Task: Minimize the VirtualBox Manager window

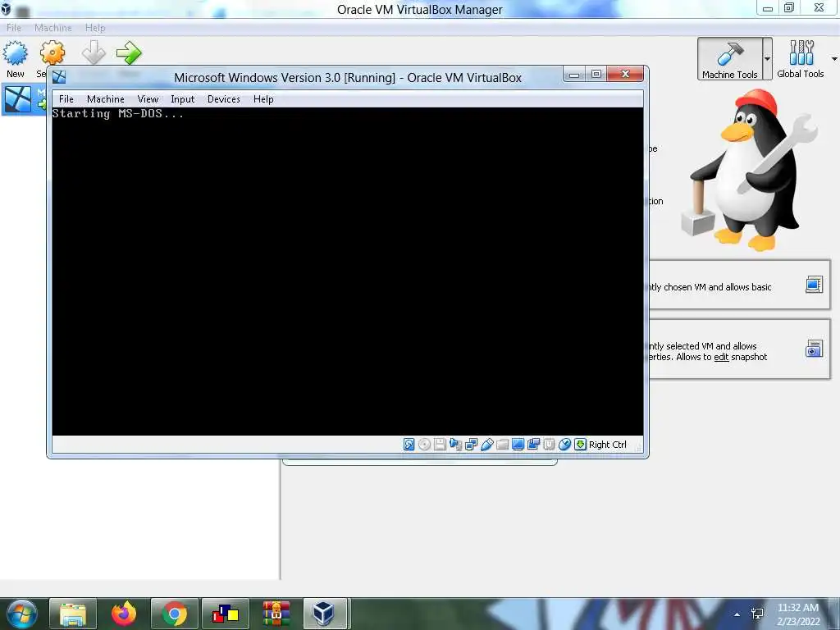Action: click(768, 8)
